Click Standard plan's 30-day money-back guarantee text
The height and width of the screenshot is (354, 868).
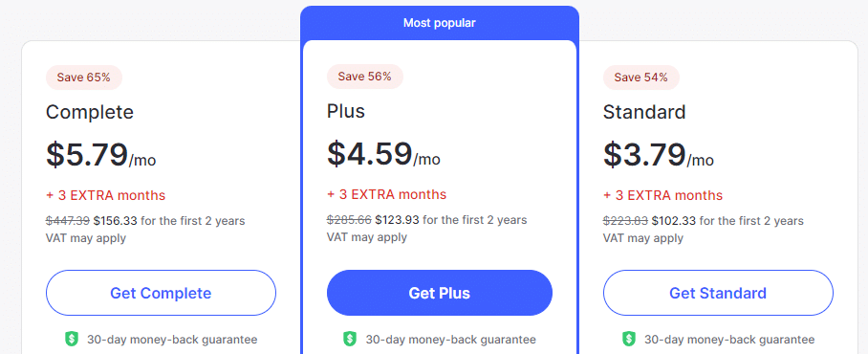click(x=729, y=340)
